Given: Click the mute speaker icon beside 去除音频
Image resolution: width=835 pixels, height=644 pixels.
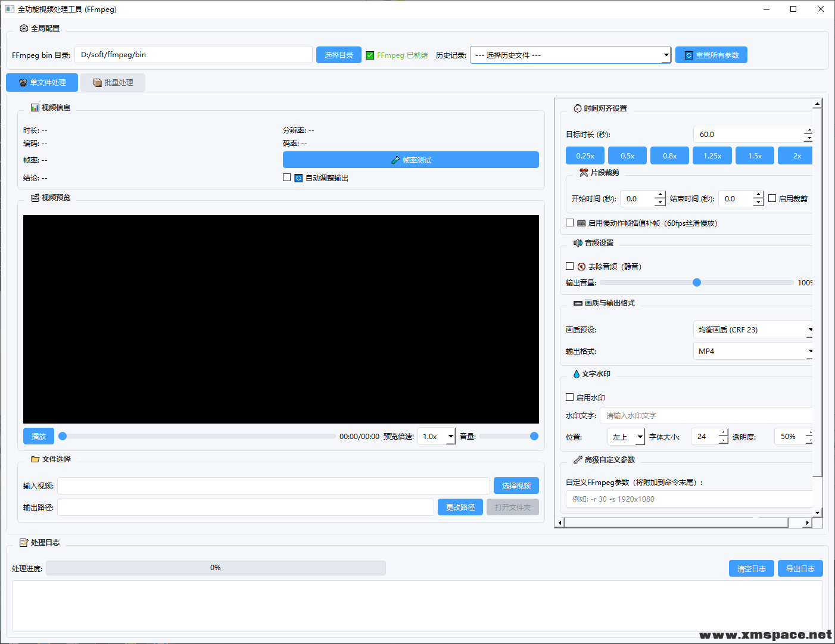Looking at the screenshot, I should tap(581, 267).
